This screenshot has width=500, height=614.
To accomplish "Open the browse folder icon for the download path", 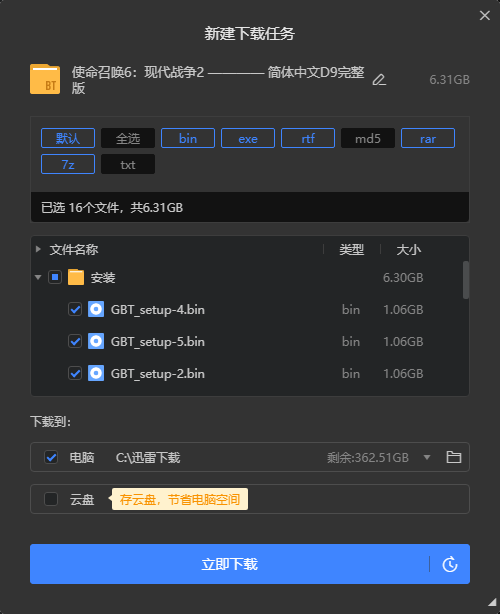I will (454, 457).
